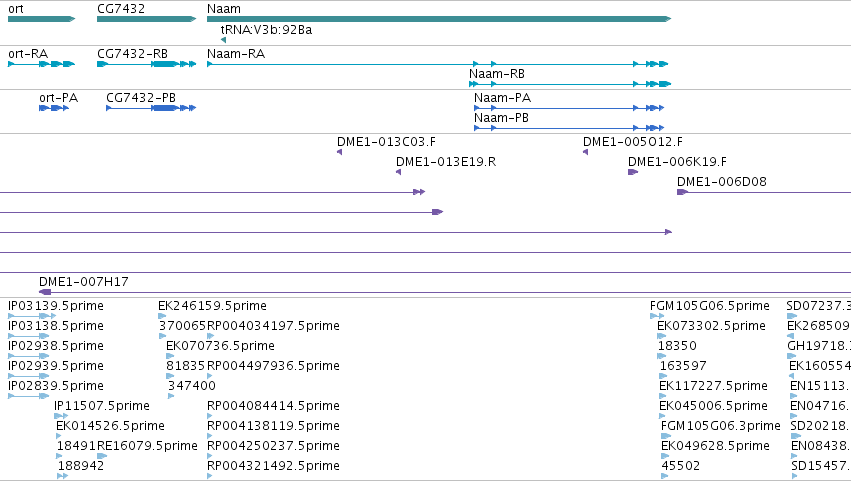Click the EK070736.5prime EST label
Screen dimensions: 851x481
pos(220,346)
